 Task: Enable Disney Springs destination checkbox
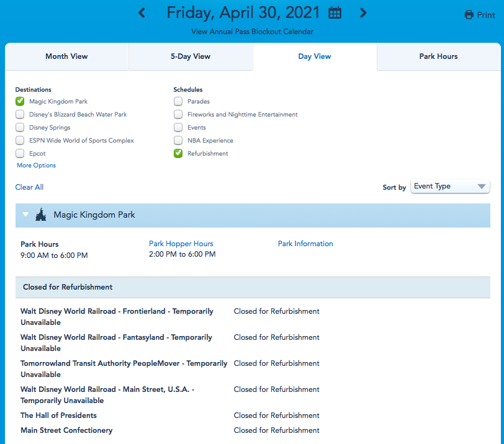click(x=20, y=127)
